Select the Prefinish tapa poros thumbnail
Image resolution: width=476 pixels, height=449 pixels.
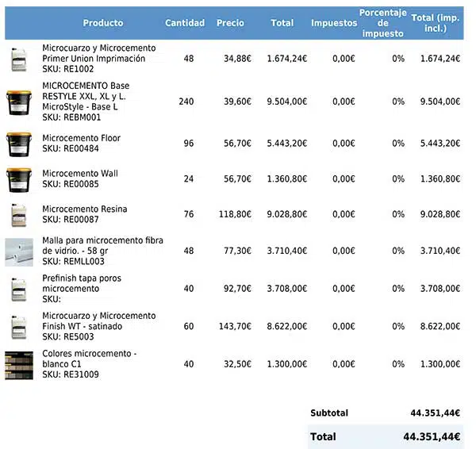coord(19,289)
